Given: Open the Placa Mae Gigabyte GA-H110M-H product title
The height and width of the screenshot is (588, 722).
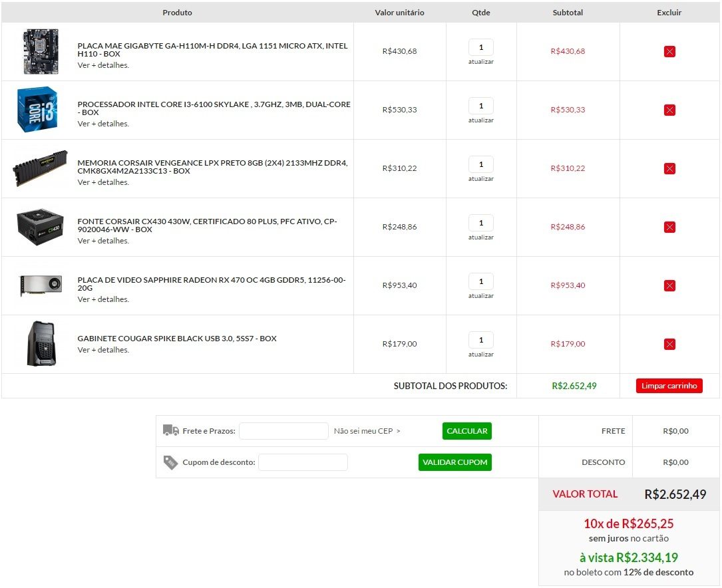Looking at the screenshot, I should click(213, 50).
